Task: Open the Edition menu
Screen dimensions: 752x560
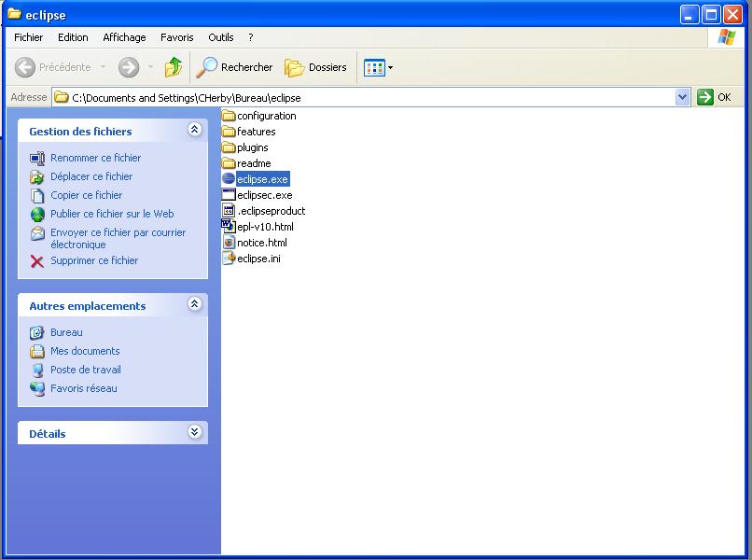Action: click(73, 37)
